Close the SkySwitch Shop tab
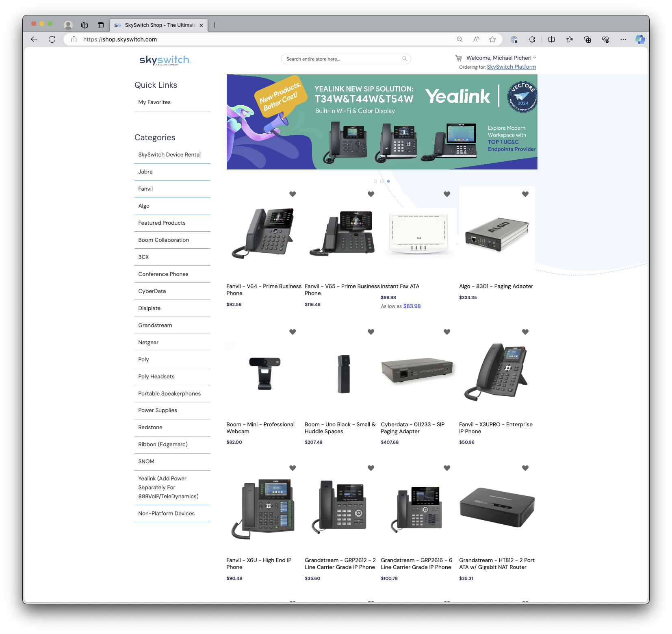This screenshot has height=634, width=672. (x=201, y=25)
